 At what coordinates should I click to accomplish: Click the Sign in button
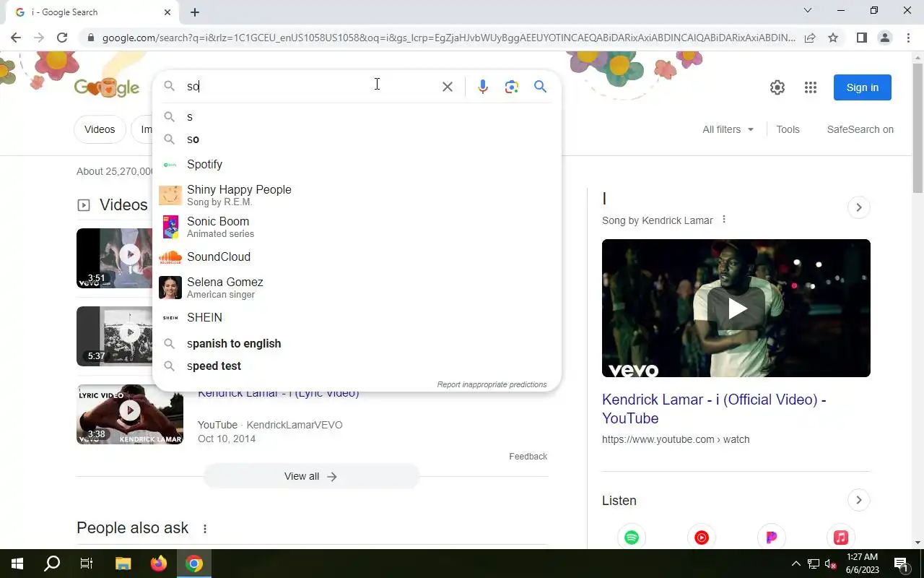[863, 87]
